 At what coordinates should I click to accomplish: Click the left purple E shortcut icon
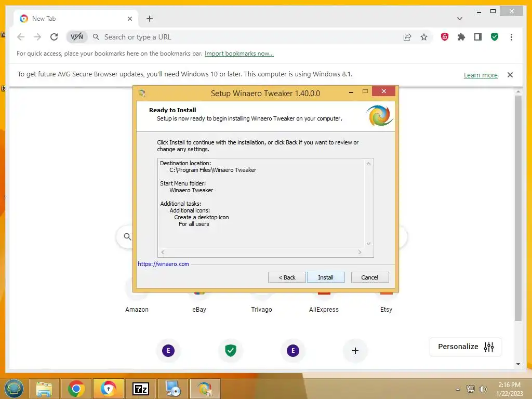coord(168,351)
